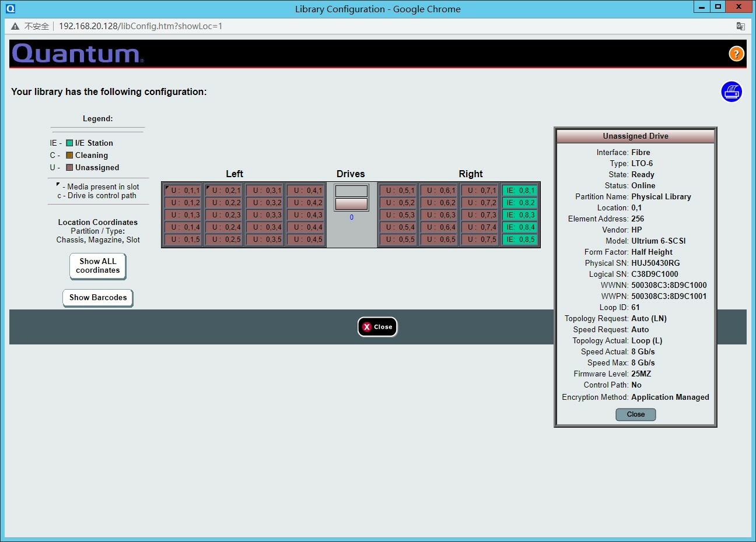Click the WWPN value 500308C3:8D9C1001
756x542 pixels.
tap(669, 297)
